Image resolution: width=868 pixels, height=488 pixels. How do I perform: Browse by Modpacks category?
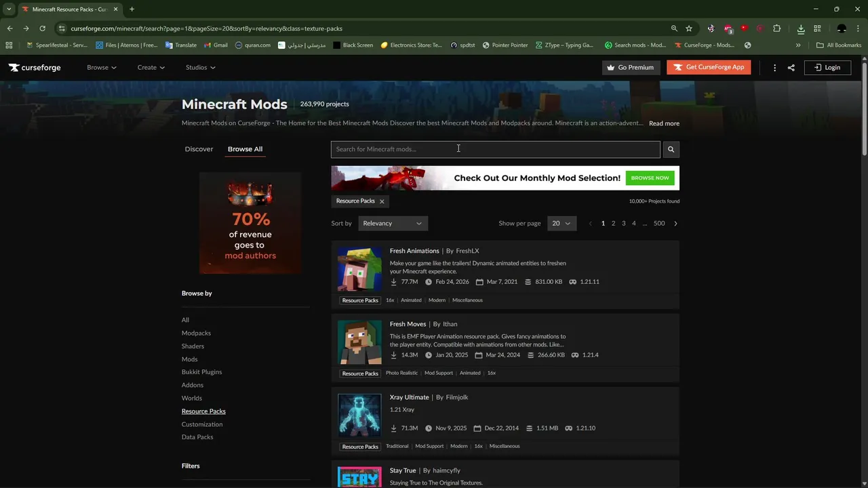point(196,333)
